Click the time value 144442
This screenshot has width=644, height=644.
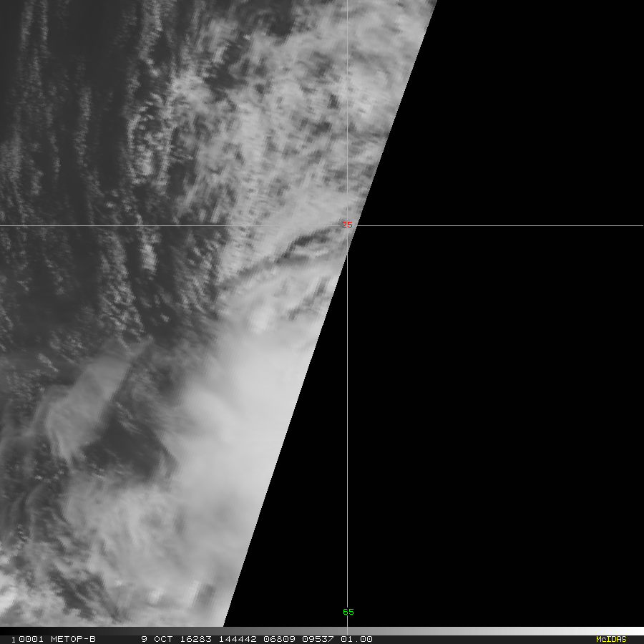[238, 639]
